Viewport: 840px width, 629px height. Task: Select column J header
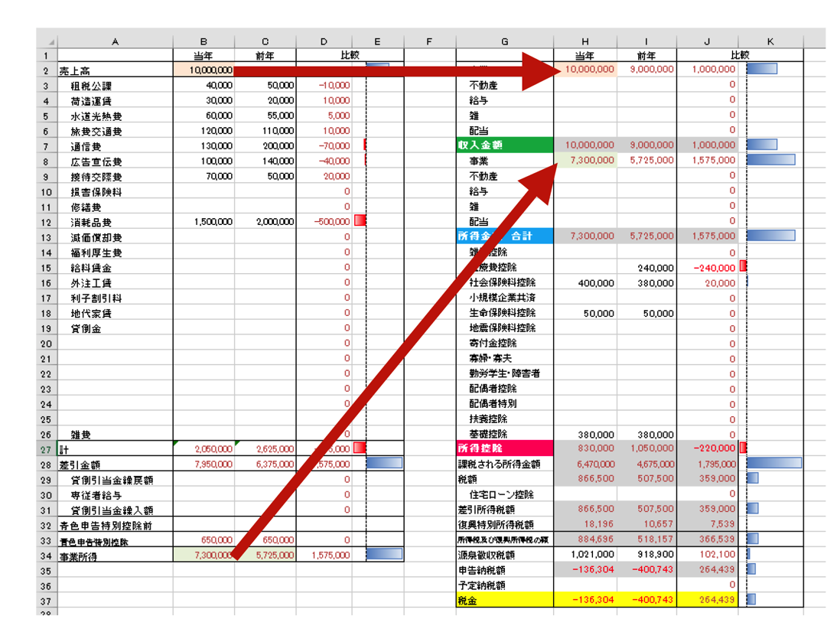[707, 41]
